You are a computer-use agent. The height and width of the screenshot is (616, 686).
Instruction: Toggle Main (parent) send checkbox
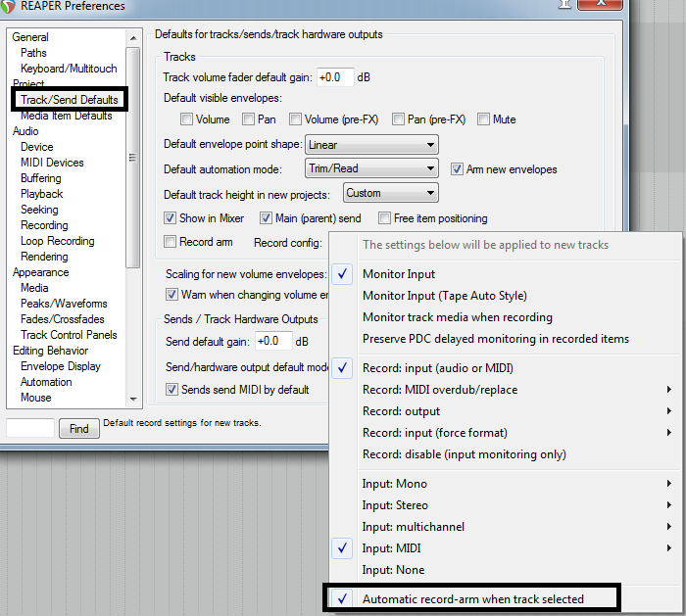point(266,218)
